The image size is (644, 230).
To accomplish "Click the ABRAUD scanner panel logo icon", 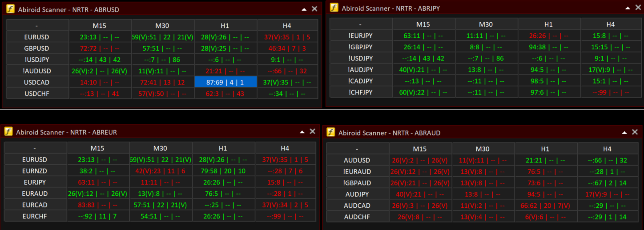I will [331, 132].
